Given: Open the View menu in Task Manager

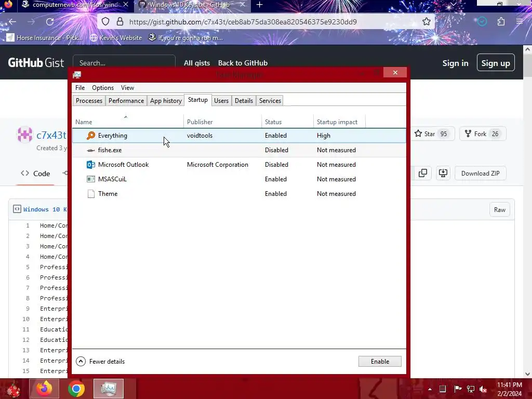Looking at the screenshot, I should tap(128, 87).
